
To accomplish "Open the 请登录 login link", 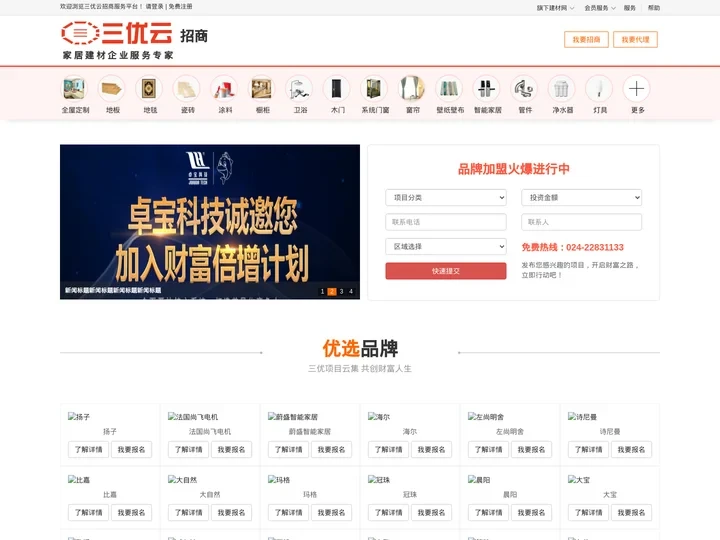I will (x=154, y=6).
